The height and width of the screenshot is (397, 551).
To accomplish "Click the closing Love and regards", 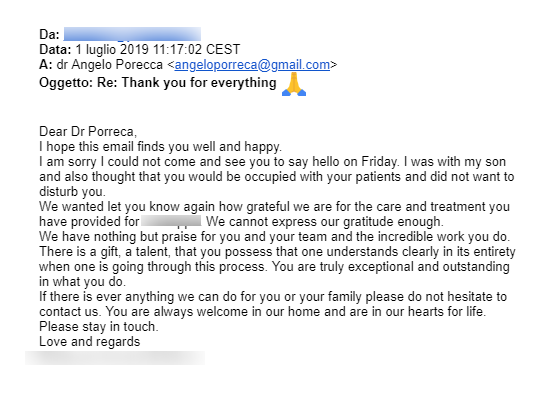I will click(x=90, y=342).
